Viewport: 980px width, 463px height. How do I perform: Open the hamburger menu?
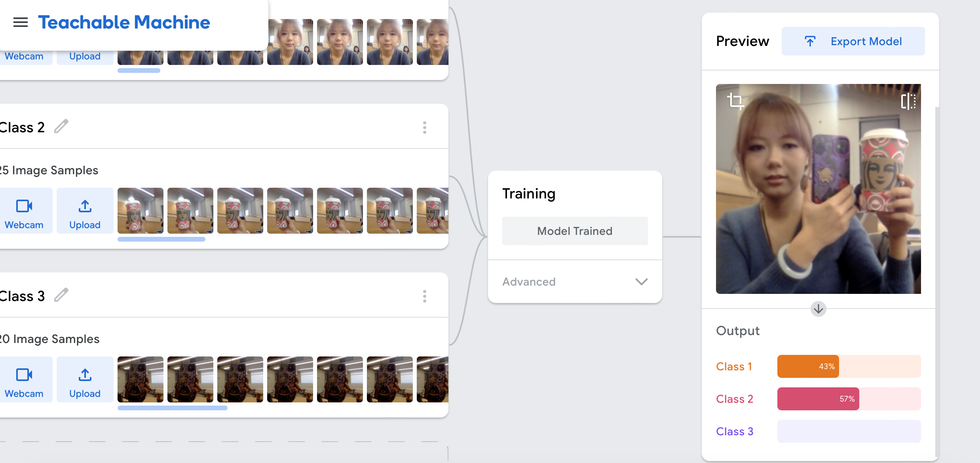(x=21, y=23)
